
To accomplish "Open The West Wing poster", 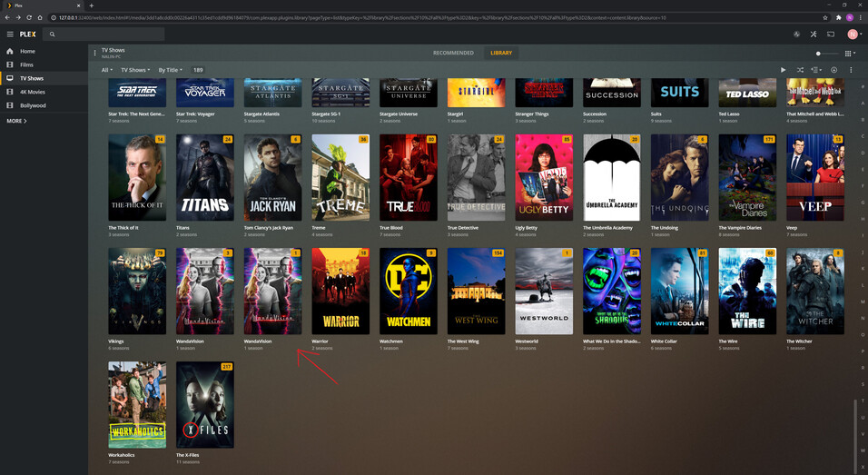I will 476,292.
